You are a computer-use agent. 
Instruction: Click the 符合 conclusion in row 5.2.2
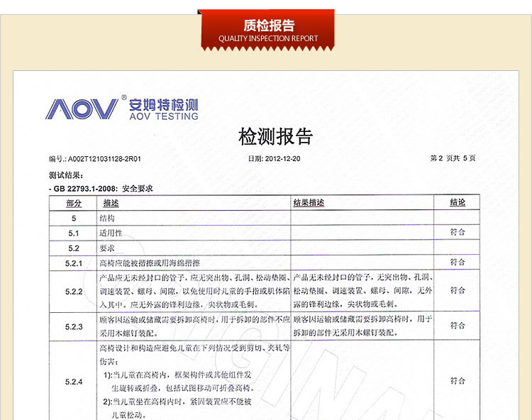tap(458, 290)
